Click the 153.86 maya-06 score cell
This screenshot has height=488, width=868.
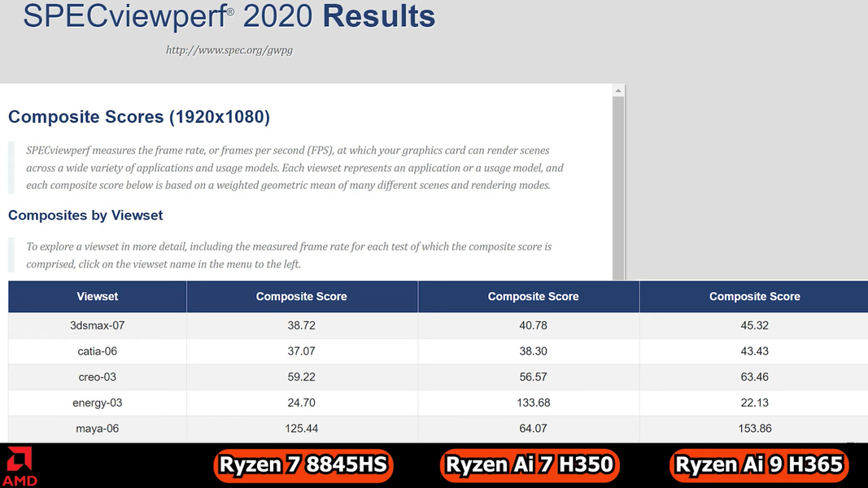[x=754, y=429]
